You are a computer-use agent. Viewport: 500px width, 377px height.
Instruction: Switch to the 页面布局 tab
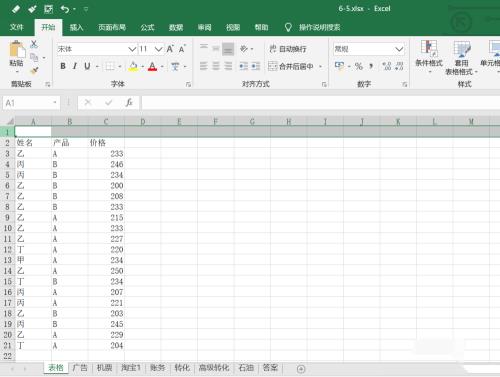[112, 27]
